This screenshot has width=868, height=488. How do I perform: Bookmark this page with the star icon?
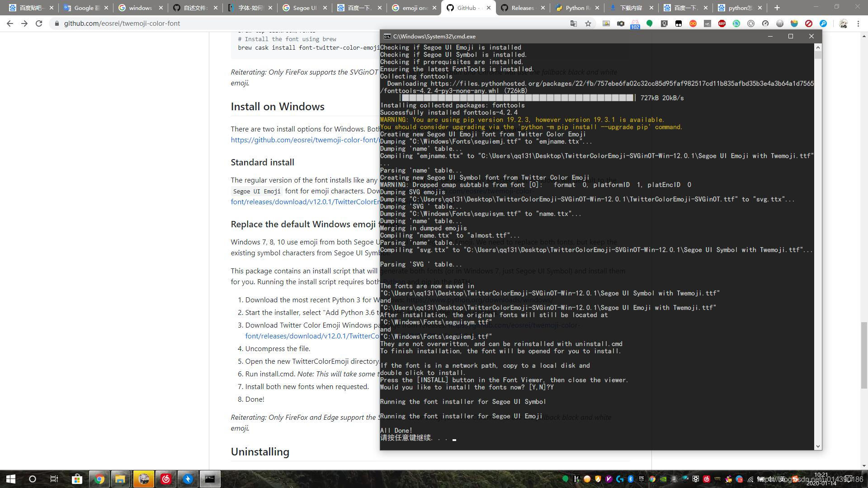tap(588, 23)
